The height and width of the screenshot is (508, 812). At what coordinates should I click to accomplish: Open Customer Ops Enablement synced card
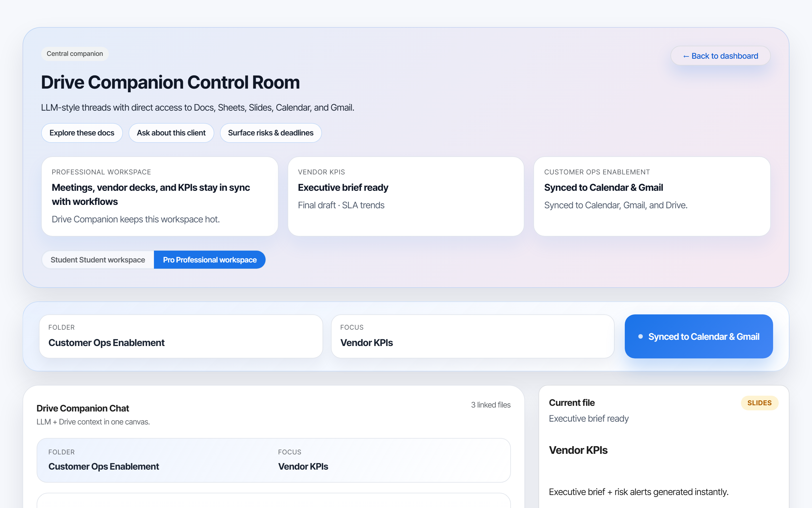tap(652, 196)
